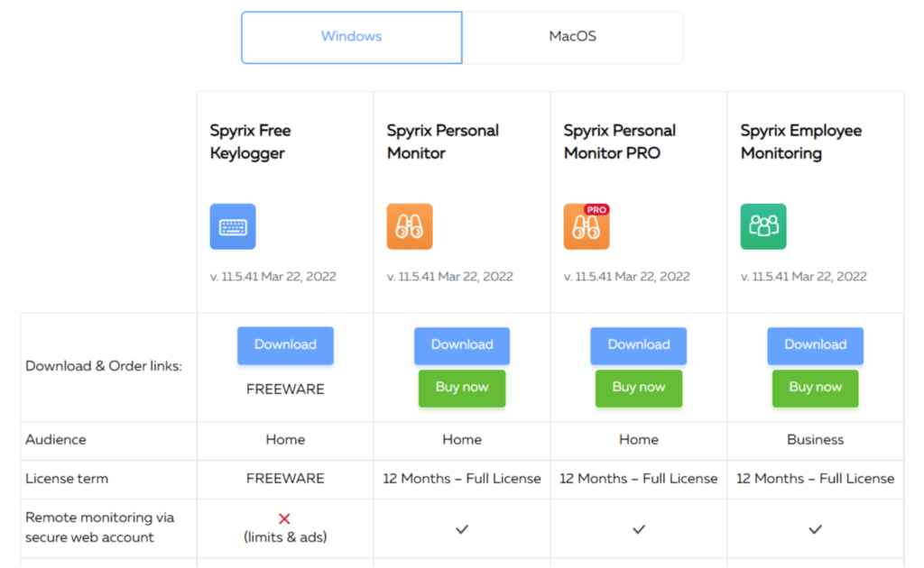924x568 pixels.
Task: Click Employee Monitoring's 12 Months license cell
Action: click(816, 479)
